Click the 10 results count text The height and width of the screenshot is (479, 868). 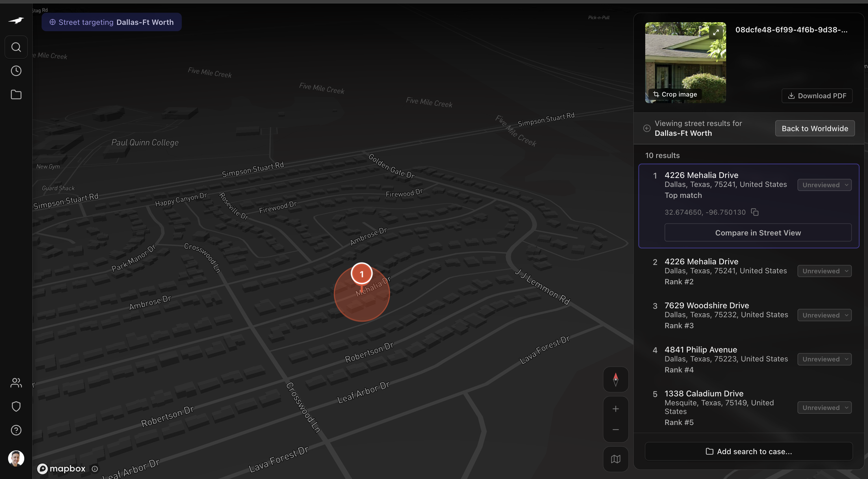662,156
